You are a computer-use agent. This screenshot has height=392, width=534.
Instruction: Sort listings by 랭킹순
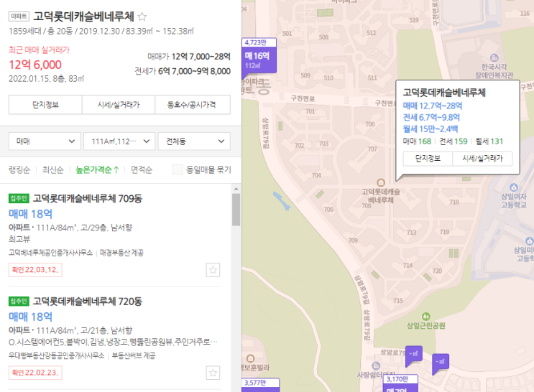[19, 169]
